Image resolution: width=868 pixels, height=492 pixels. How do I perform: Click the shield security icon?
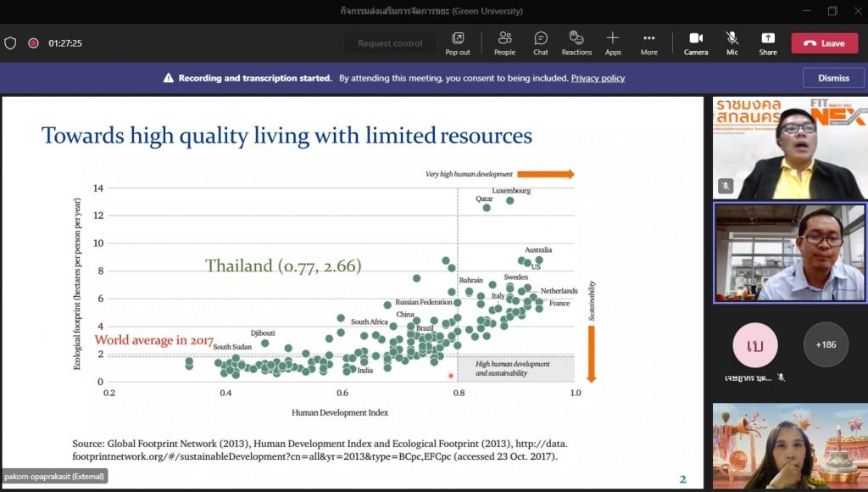[x=10, y=43]
